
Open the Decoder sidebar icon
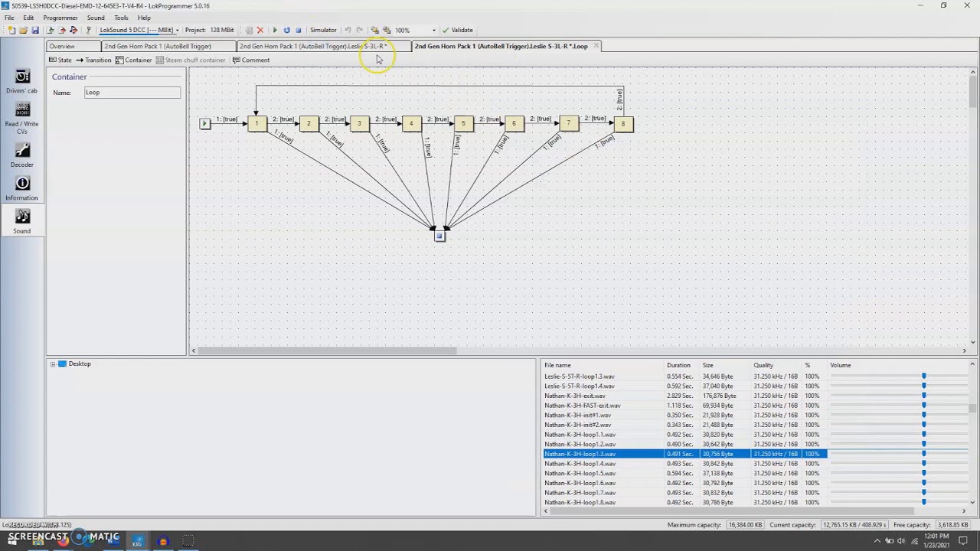coord(22,155)
